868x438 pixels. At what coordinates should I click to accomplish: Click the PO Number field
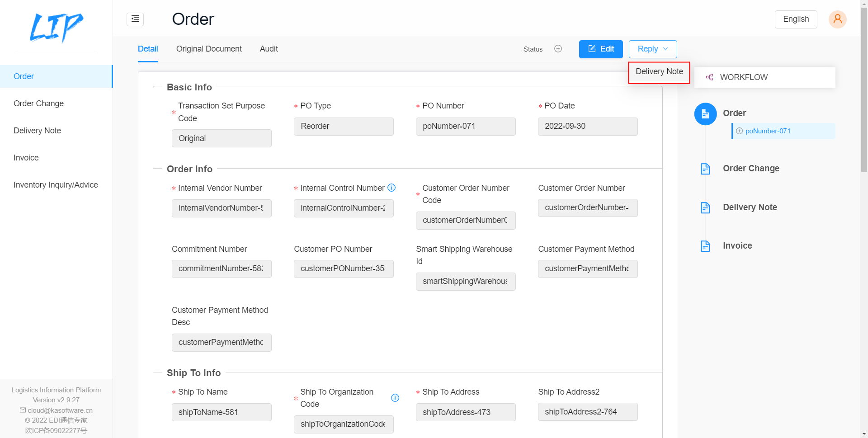point(466,126)
